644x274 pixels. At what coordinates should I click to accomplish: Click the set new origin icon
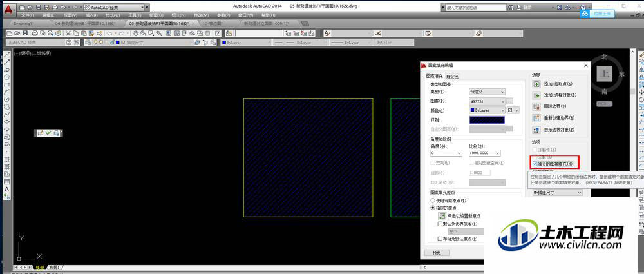pos(442,215)
